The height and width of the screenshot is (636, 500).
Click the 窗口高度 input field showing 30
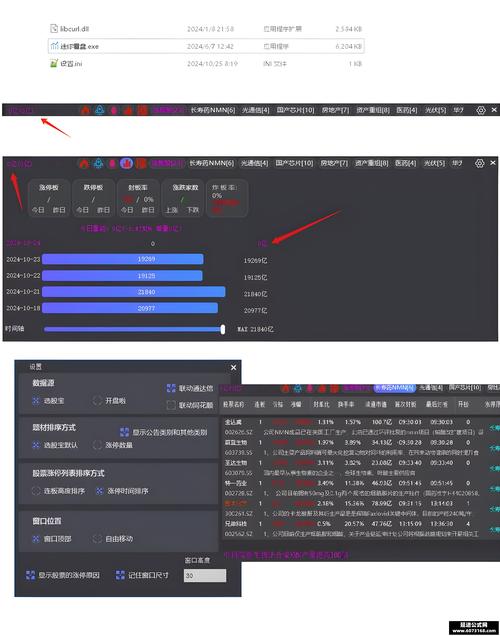205,576
